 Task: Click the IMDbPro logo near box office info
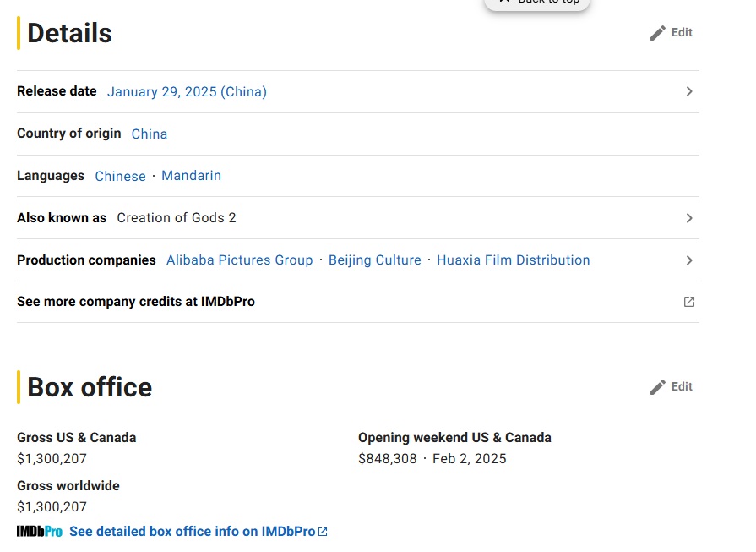(40, 532)
